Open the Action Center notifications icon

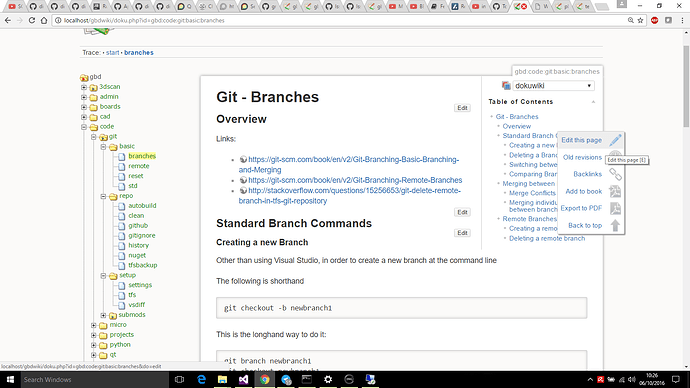(x=676, y=379)
